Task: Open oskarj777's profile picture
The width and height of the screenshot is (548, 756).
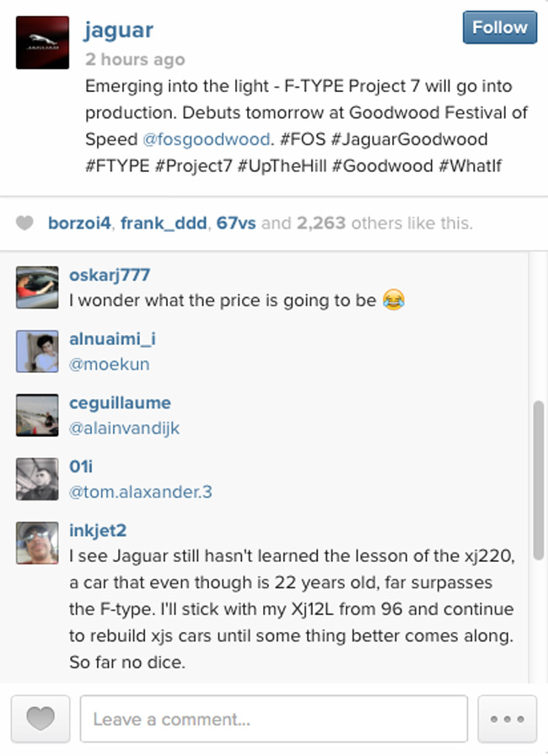Action: [x=36, y=287]
